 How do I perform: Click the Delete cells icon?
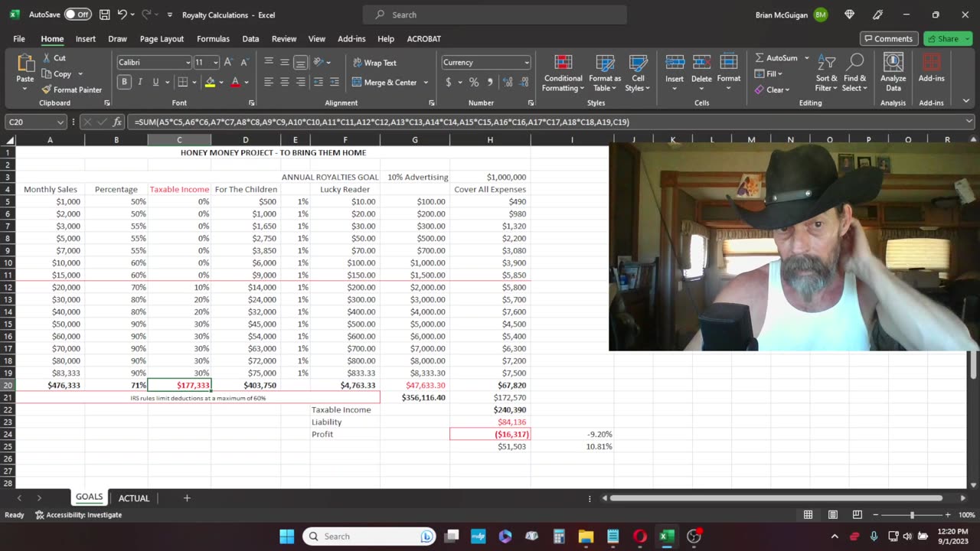coord(701,64)
